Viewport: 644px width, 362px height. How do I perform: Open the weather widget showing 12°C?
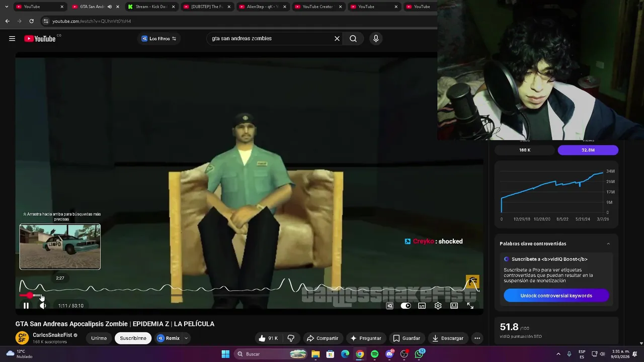click(x=19, y=354)
